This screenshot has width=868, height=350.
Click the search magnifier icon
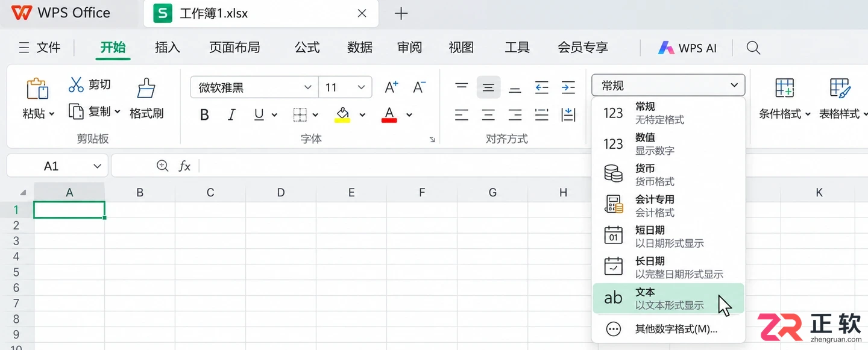click(753, 48)
